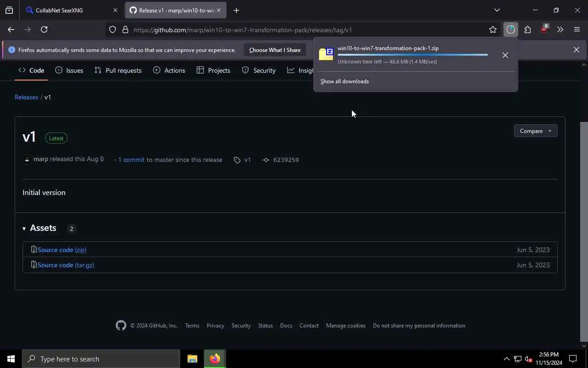The width and height of the screenshot is (588, 368).
Task: Close the Release v1 GitHub tab
Action: [x=219, y=10]
